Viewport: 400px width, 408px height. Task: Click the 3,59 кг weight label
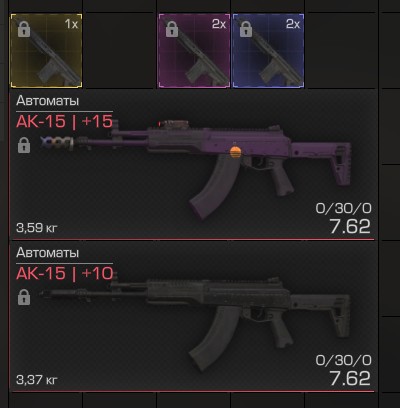tap(37, 228)
